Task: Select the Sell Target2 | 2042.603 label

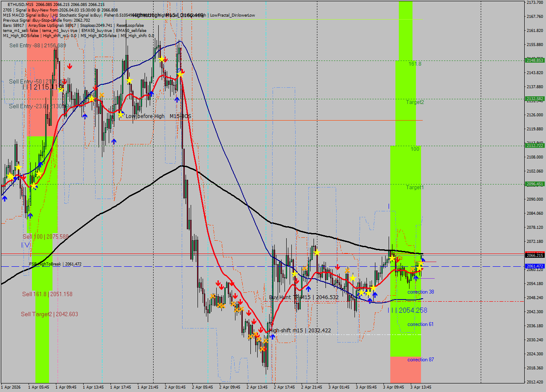Action: (49, 314)
